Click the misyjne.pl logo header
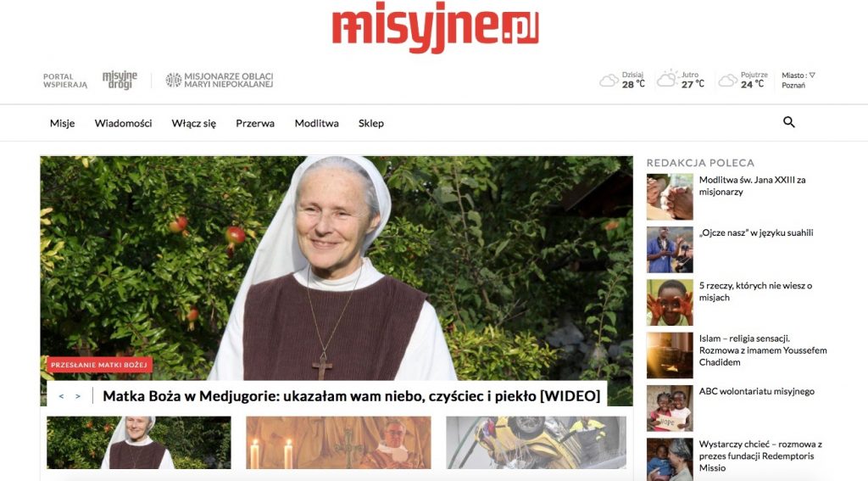This screenshot has height=481, width=868. click(x=435, y=30)
